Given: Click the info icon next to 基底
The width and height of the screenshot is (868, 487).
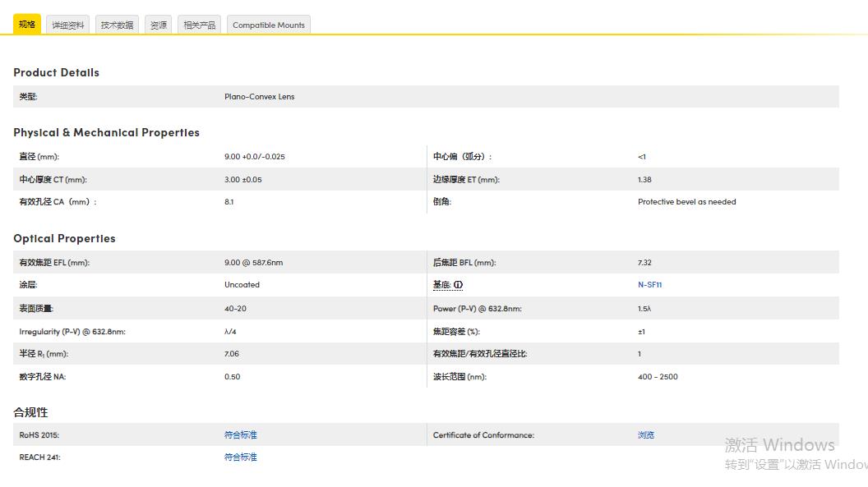Looking at the screenshot, I should [458, 284].
